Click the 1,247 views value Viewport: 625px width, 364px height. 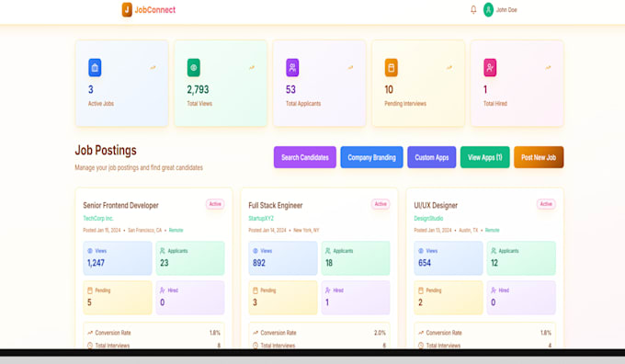point(97,263)
